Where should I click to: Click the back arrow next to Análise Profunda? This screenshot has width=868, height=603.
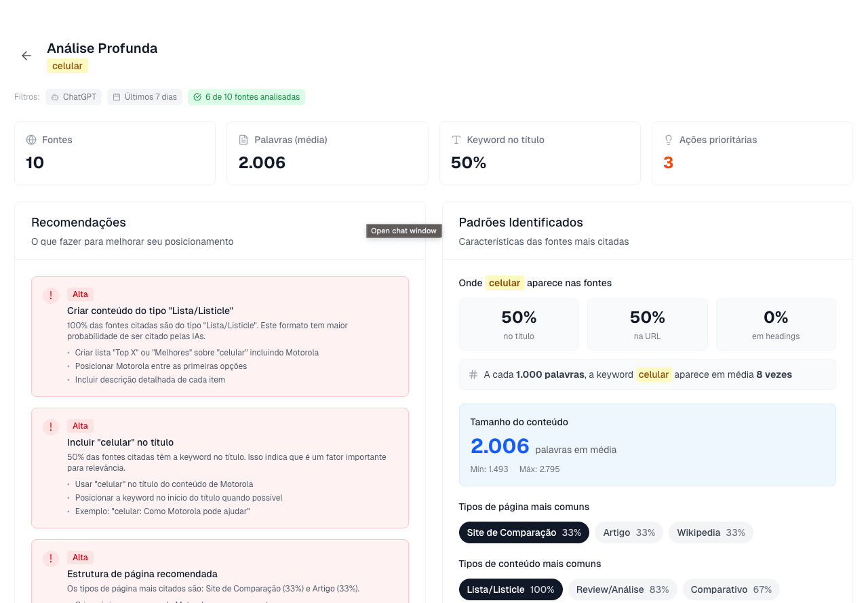26,56
